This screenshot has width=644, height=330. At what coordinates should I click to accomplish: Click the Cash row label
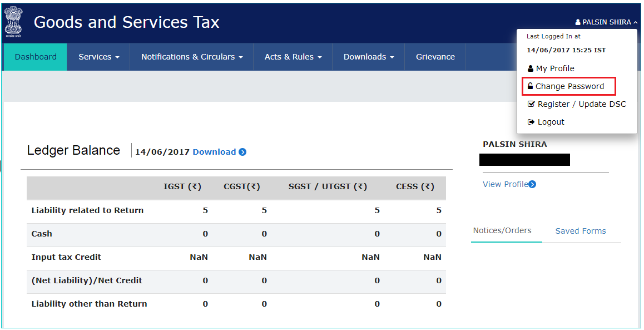point(42,234)
